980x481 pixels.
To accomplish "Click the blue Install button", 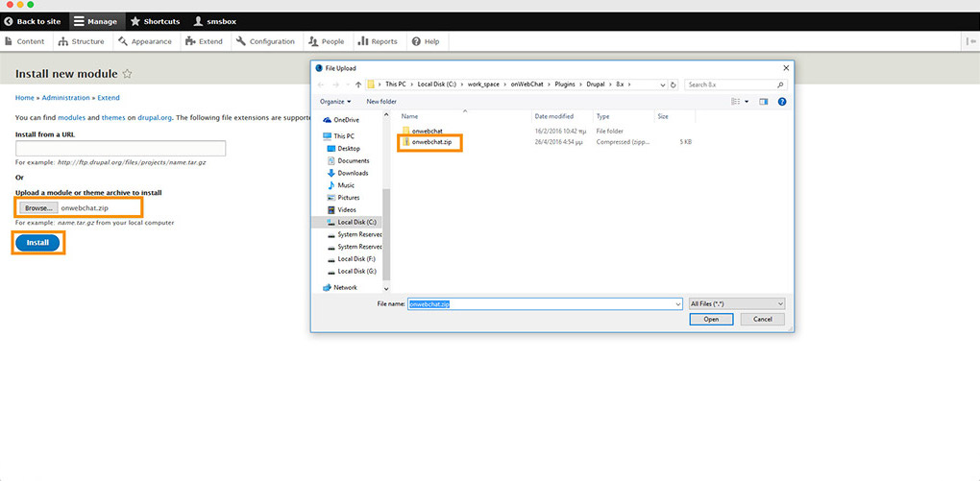I will 37,243.
